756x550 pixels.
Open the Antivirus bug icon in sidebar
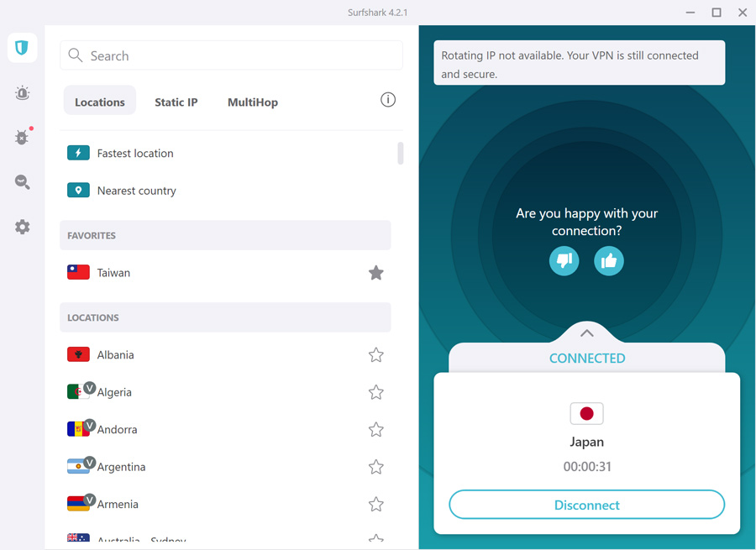[22, 137]
